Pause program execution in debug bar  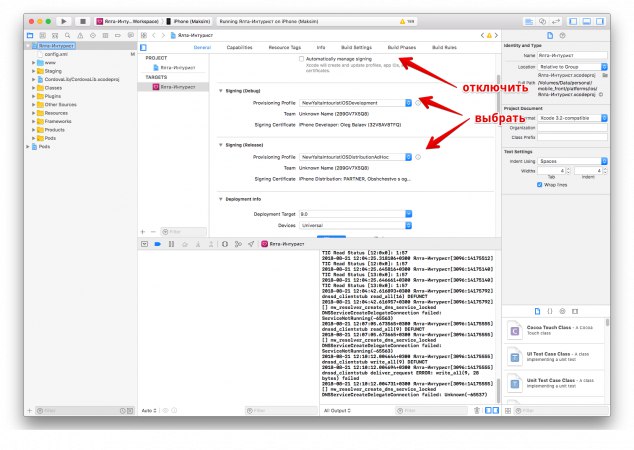[171, 244]
